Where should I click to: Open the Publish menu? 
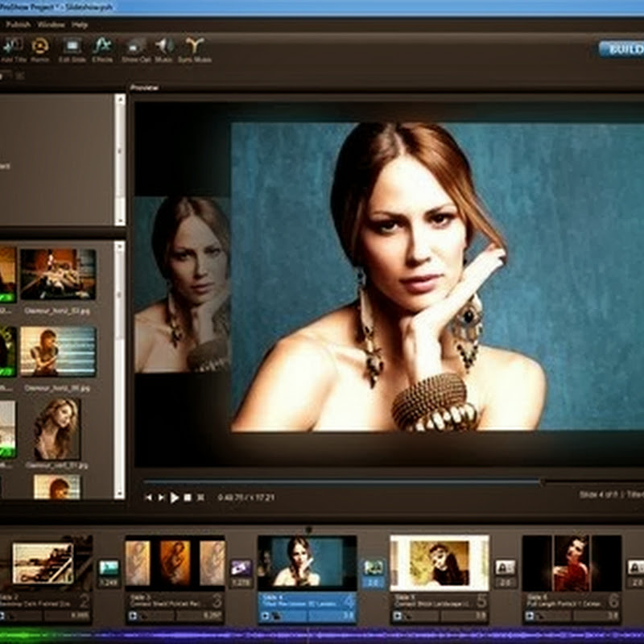click(19, 25)
